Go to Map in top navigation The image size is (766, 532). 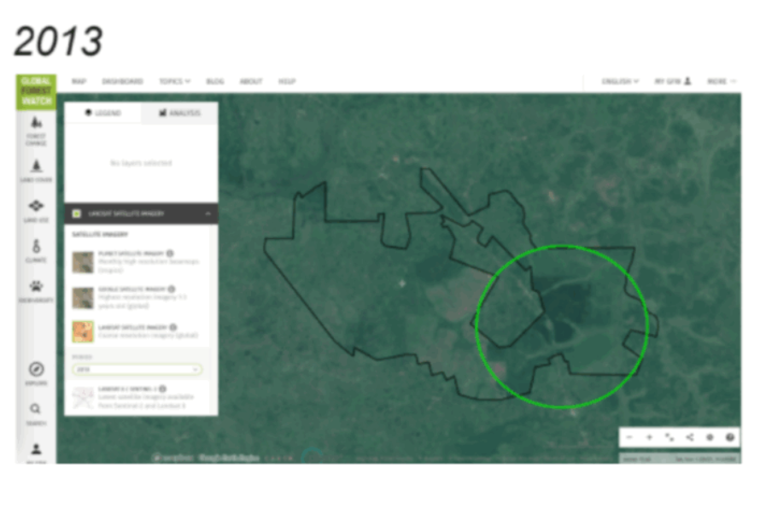point(79,81)
